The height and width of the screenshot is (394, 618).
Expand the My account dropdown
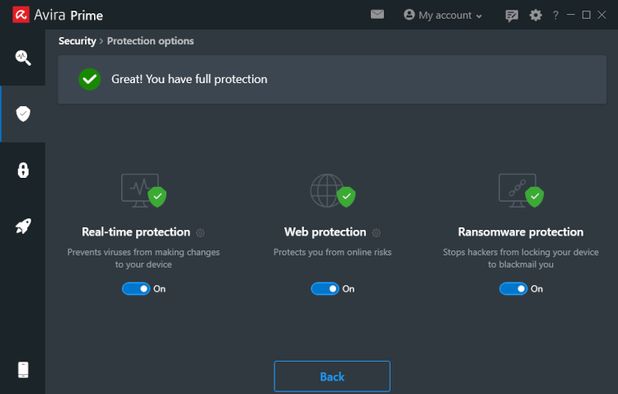coord(443,15)
